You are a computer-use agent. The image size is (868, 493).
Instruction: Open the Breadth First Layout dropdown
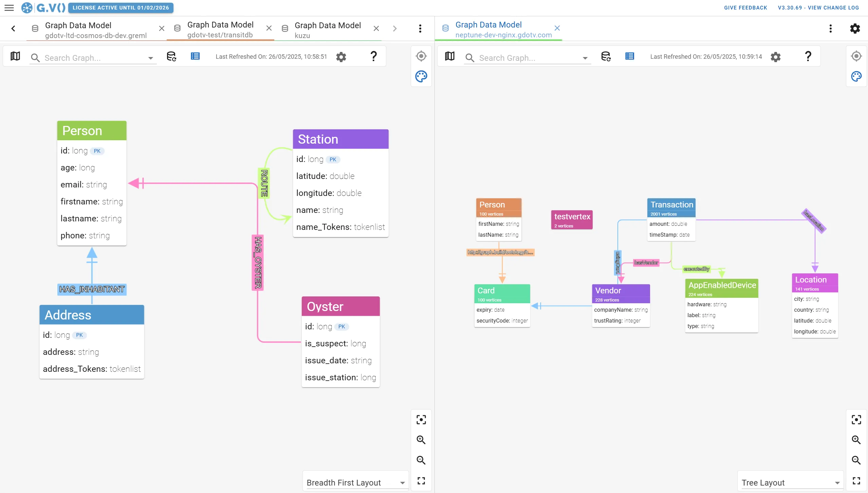coord(355,482)
